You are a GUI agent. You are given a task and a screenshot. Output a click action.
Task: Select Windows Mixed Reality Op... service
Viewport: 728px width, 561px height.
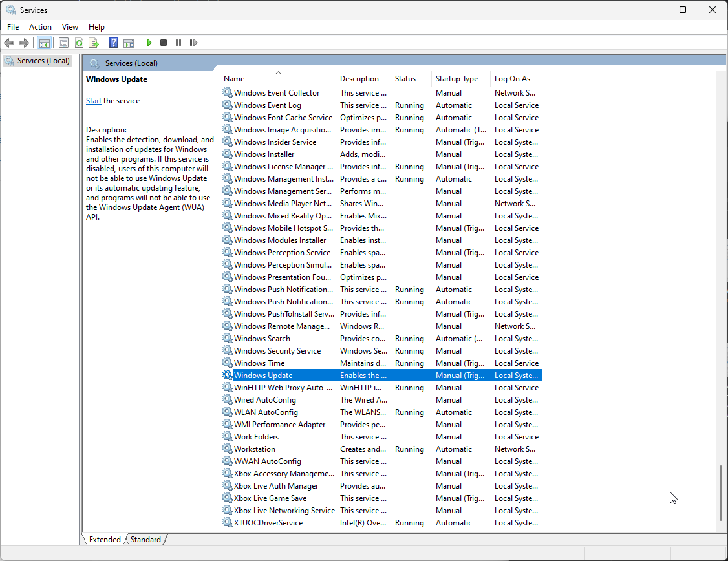pos(382,216)
